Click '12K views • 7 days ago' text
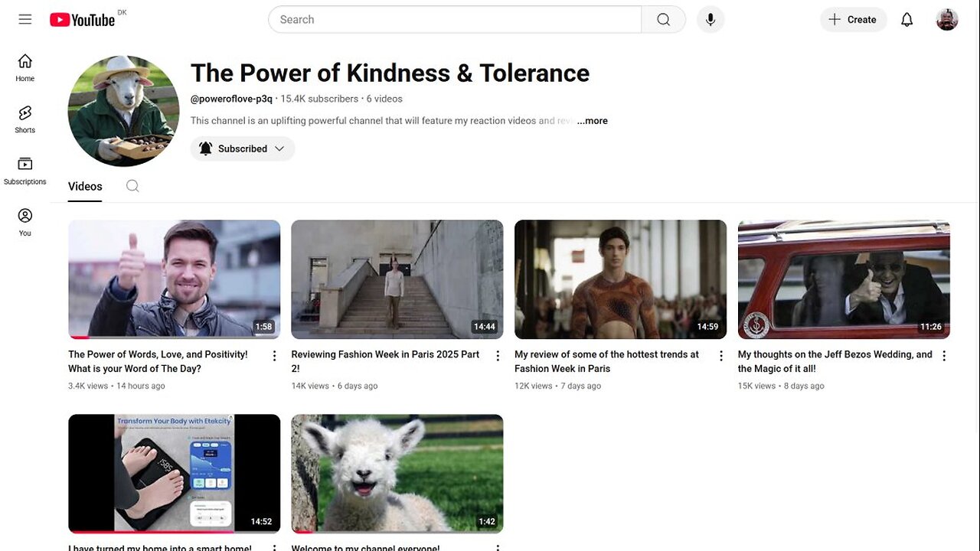980x551 pixels. pyautogui.click(x=557, y=386)
